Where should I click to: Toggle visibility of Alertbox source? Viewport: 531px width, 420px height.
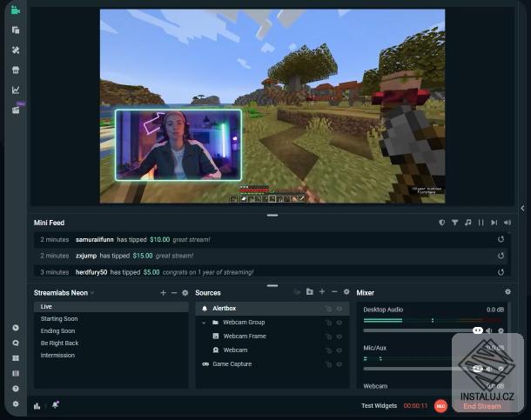tap(339, 309)
